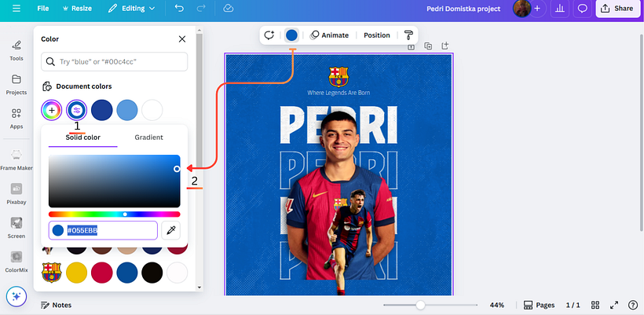
Task: Open the Resize option
Action: (x=77, y=9)
